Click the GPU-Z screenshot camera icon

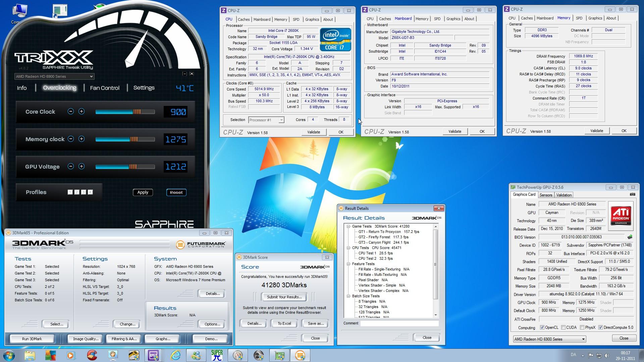(x=632, y=194)
